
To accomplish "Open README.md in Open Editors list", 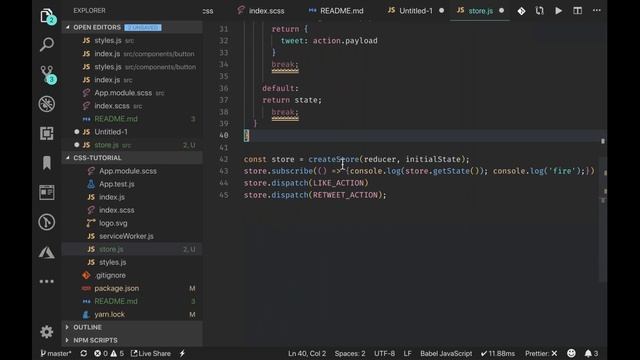I will (x=132, y=119).
